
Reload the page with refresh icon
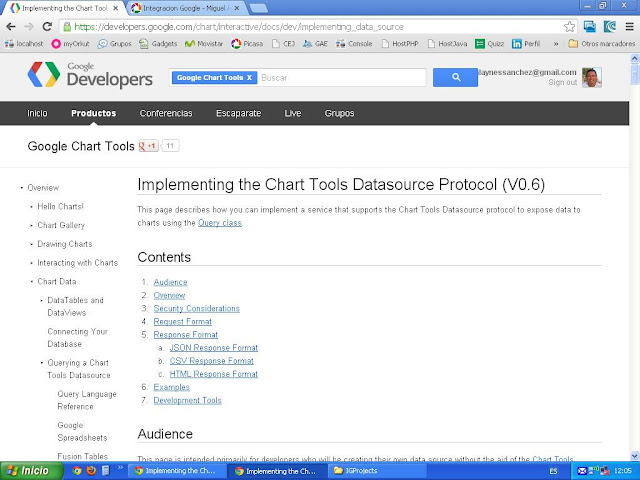47,27
